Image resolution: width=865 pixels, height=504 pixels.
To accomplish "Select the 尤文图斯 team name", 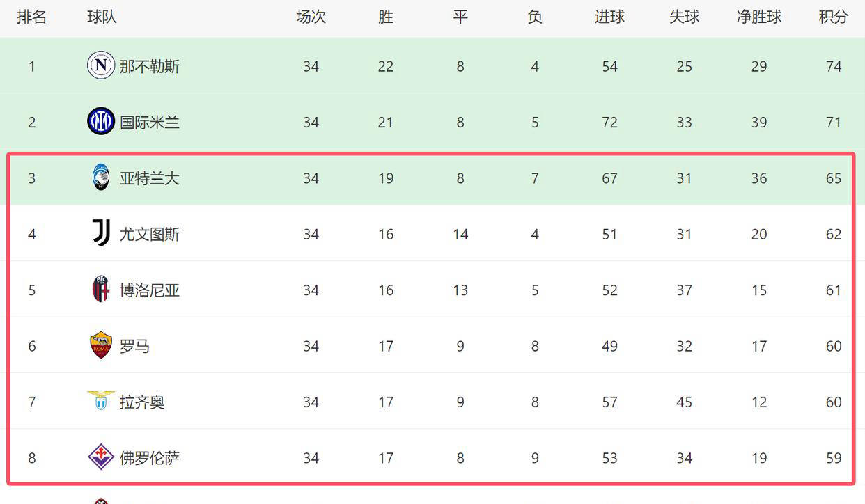I will point(149,234).
